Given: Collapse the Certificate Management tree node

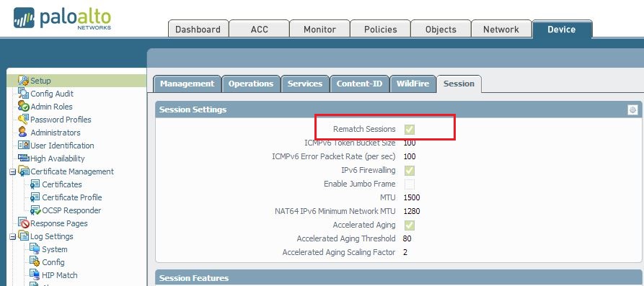Looking at the screenshot, I should 13,172.
